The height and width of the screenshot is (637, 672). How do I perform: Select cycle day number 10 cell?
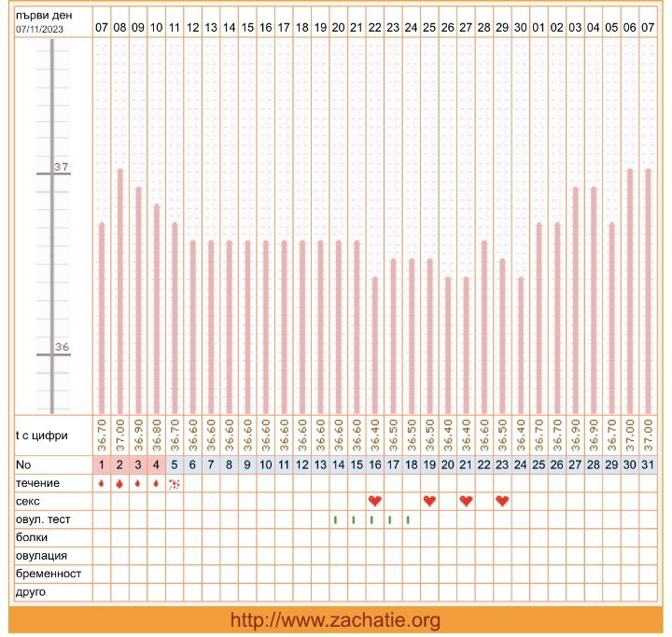click(x=266, y=464)
